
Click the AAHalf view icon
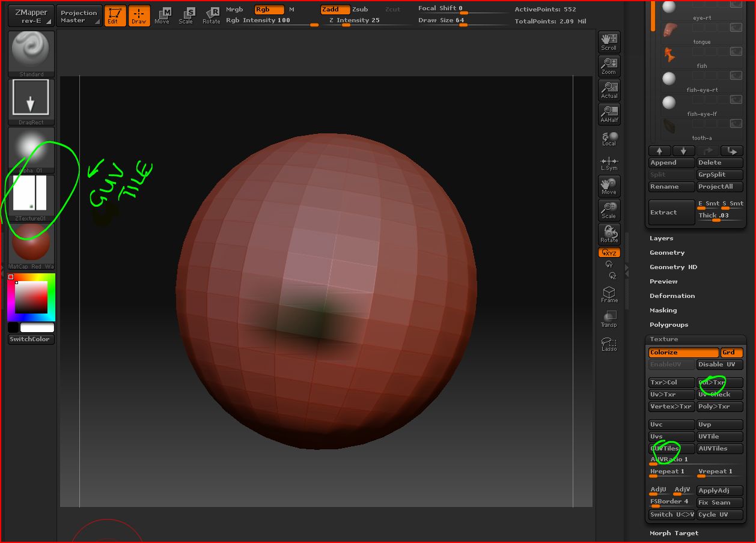tap(609, 114)
